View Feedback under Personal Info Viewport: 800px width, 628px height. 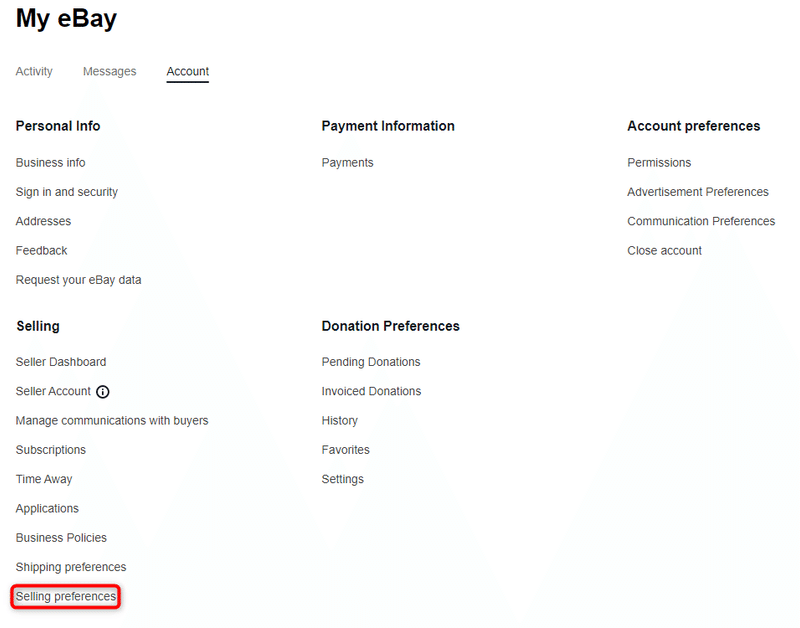(41, 250)
